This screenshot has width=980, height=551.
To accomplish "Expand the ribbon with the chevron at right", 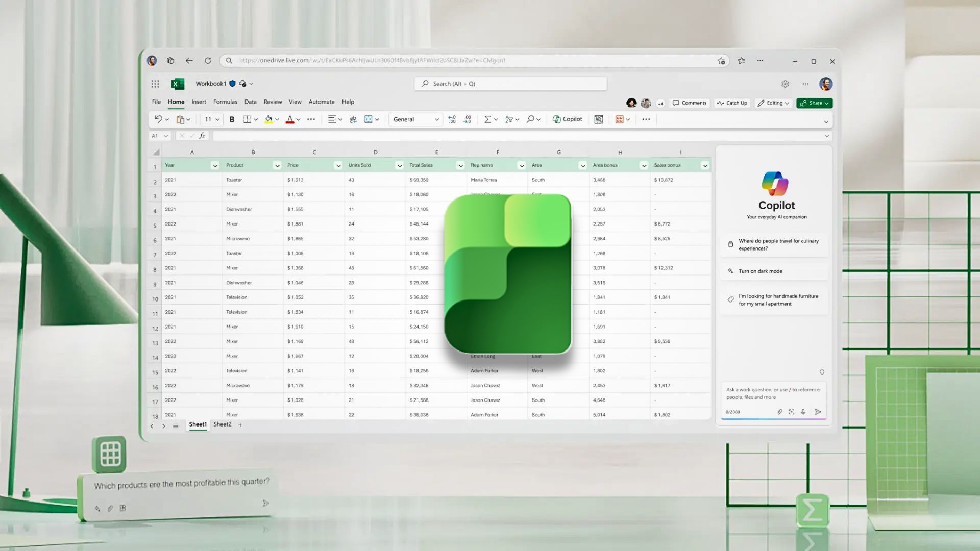I will pos(826,122).
